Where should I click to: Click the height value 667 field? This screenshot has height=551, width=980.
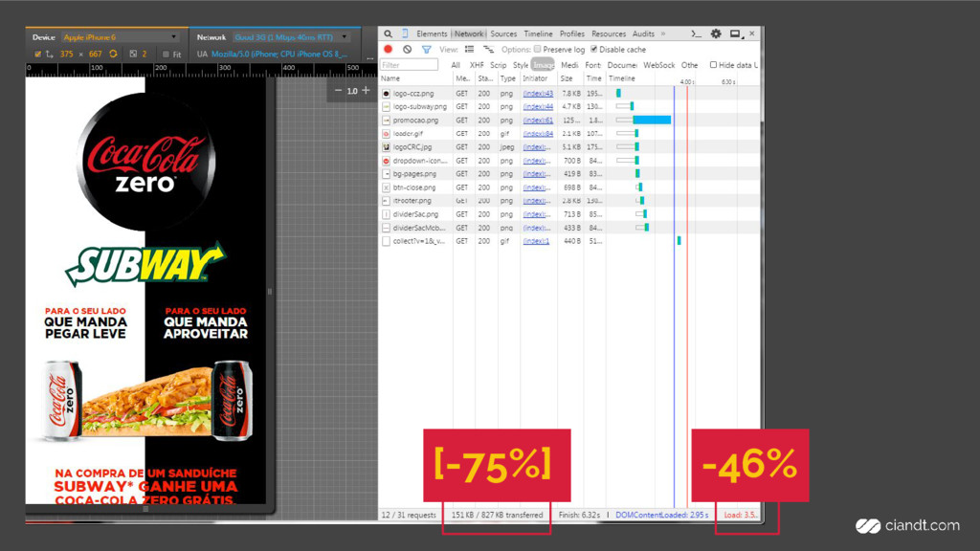(x=95, y=55)
